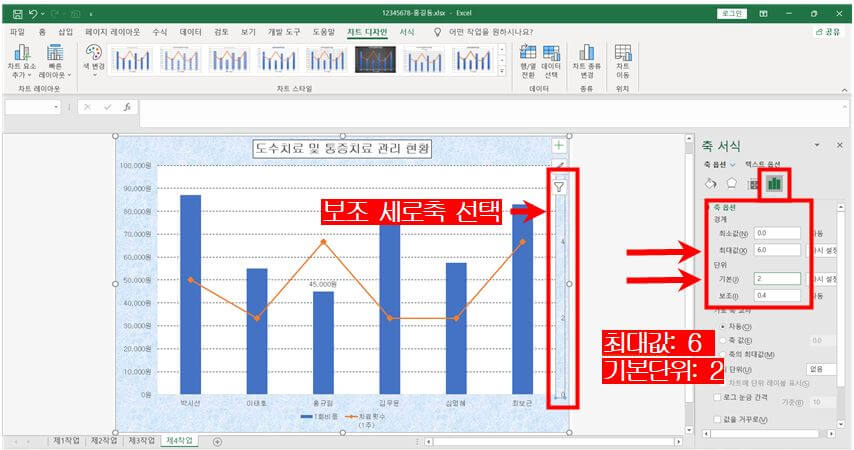
Task: Open the 서식 ribbon tab
Action: coord(407,33)
